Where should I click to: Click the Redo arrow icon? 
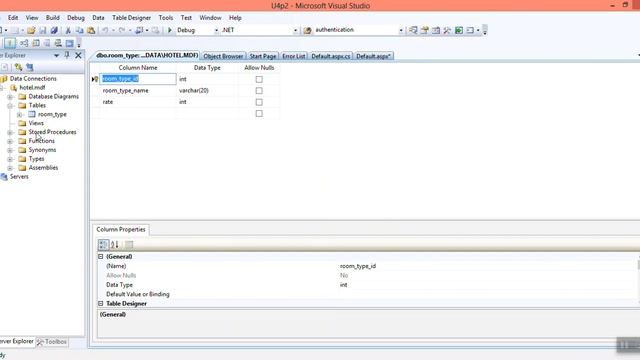[122, 30]
